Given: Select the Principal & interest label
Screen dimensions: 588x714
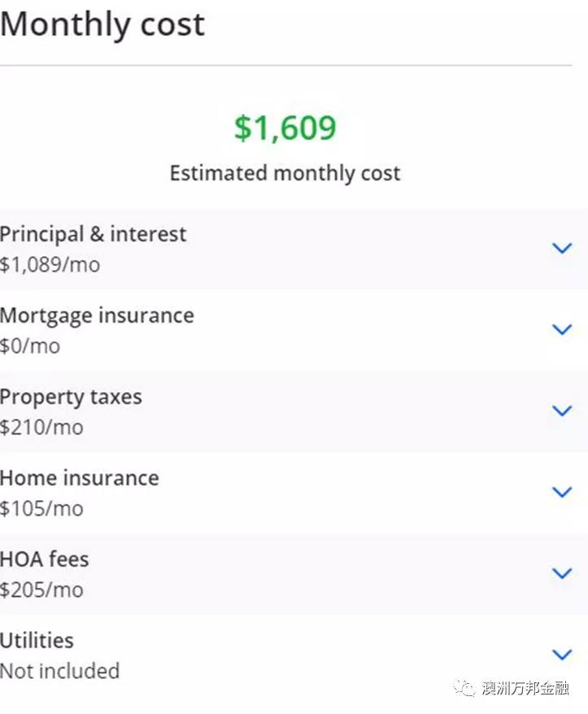Looking at the screenshot, I should (93, 234).
